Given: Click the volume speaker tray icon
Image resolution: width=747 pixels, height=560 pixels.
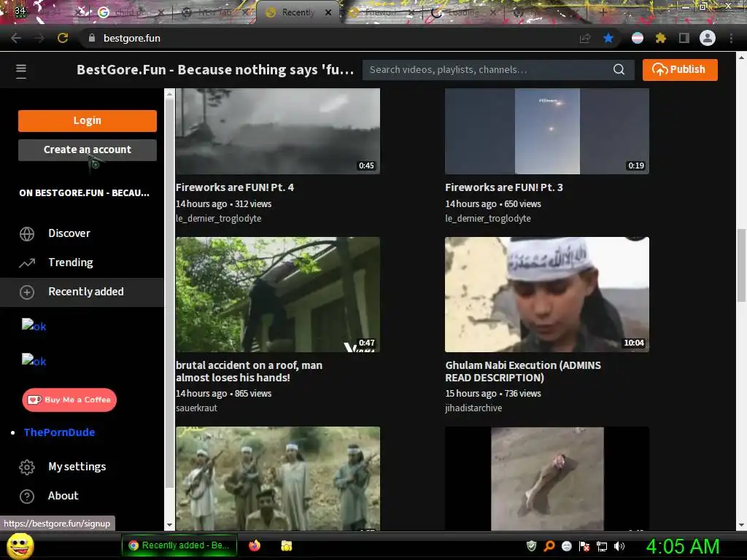Looking at the screenshot, I should [619, 545].
